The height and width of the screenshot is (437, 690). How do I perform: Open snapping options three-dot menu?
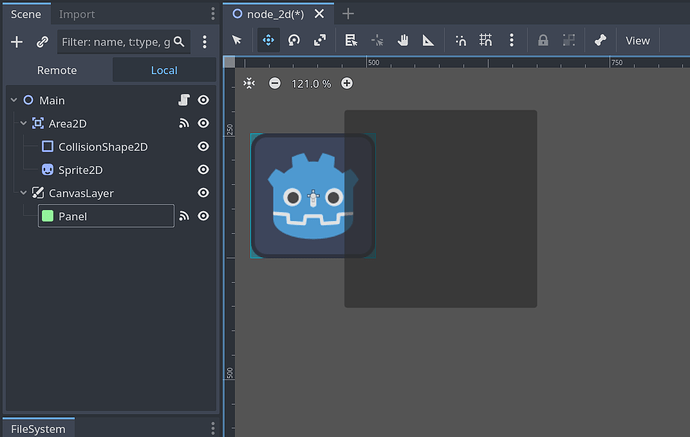(x=511, y=40)
